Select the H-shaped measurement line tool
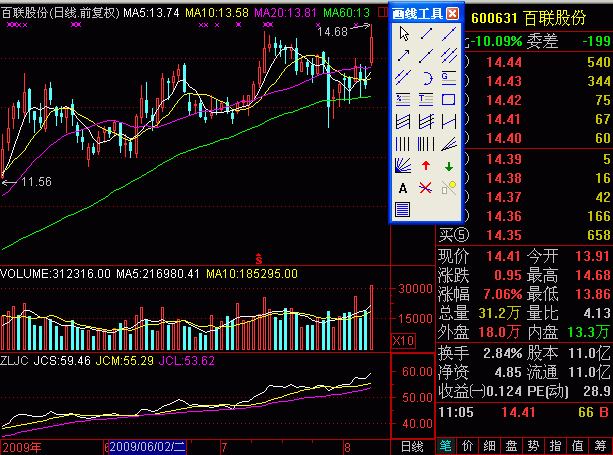 pos(449,122)
